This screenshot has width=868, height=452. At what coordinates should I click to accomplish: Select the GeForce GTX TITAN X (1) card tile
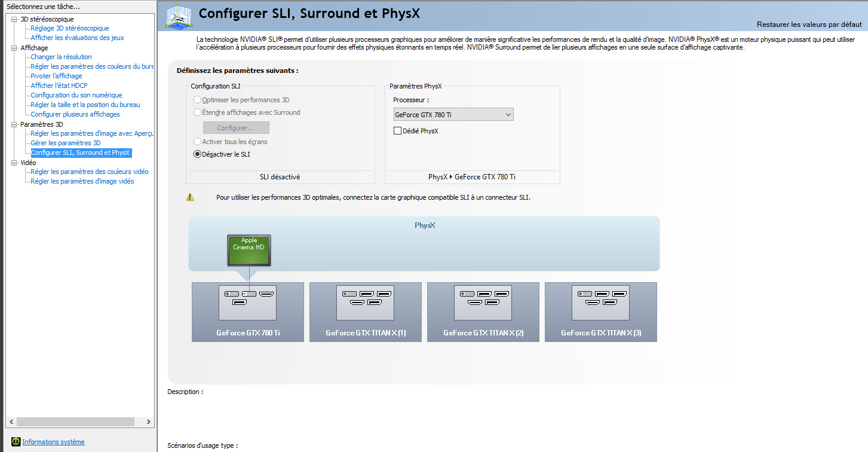[366, 312]
